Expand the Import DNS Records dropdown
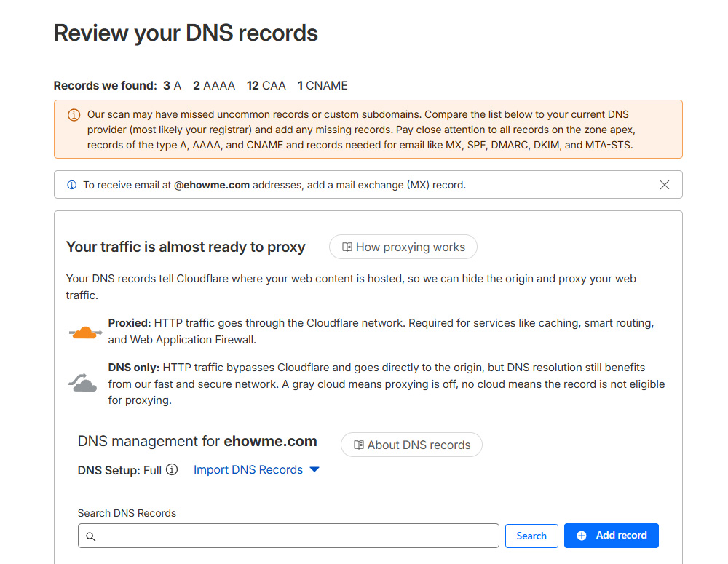Image resolution: width=728 pixels, height=564 pixels. [x=314, y=469]
